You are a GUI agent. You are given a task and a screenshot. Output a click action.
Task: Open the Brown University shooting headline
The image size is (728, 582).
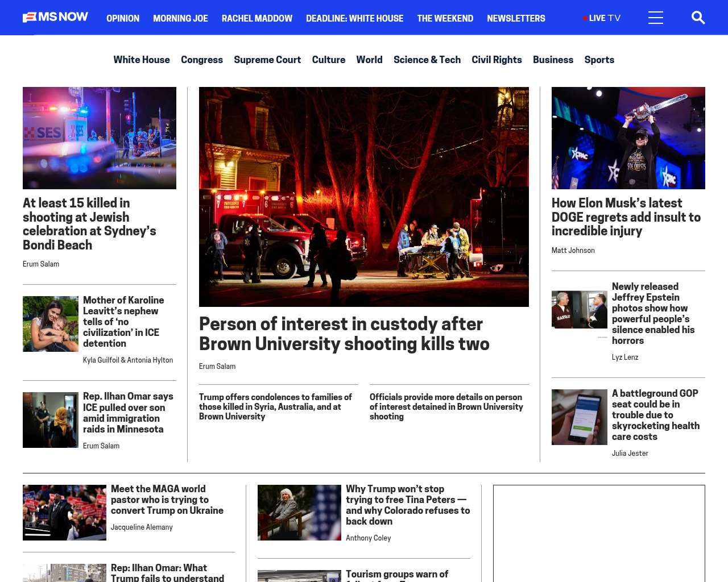344,334
